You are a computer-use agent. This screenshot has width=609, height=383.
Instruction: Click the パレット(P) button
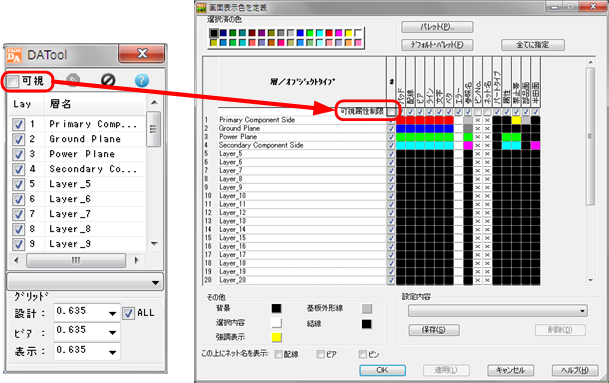(437, 27)
